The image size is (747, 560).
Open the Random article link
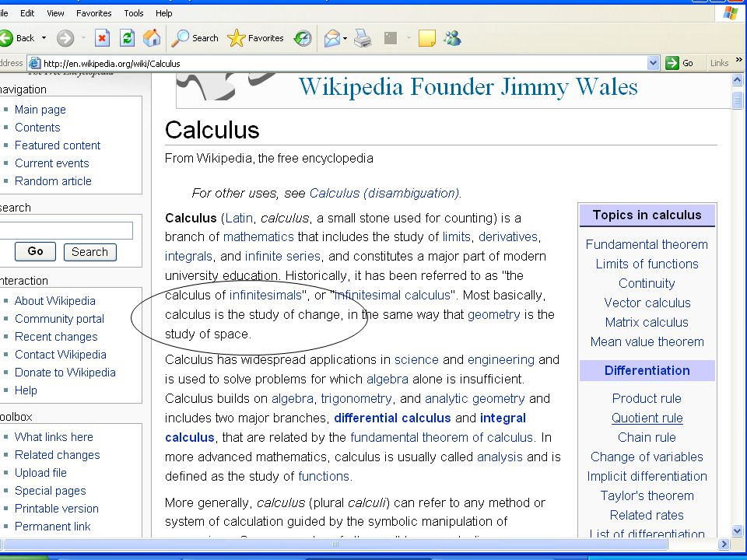tap(53, 181)
